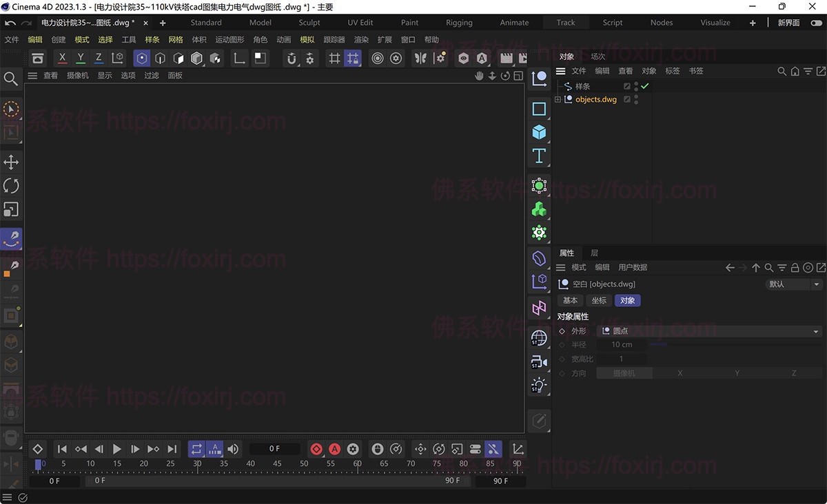Screen dimensions: 827x504
Task: Open the 渲染 menu
Action: 361,39
